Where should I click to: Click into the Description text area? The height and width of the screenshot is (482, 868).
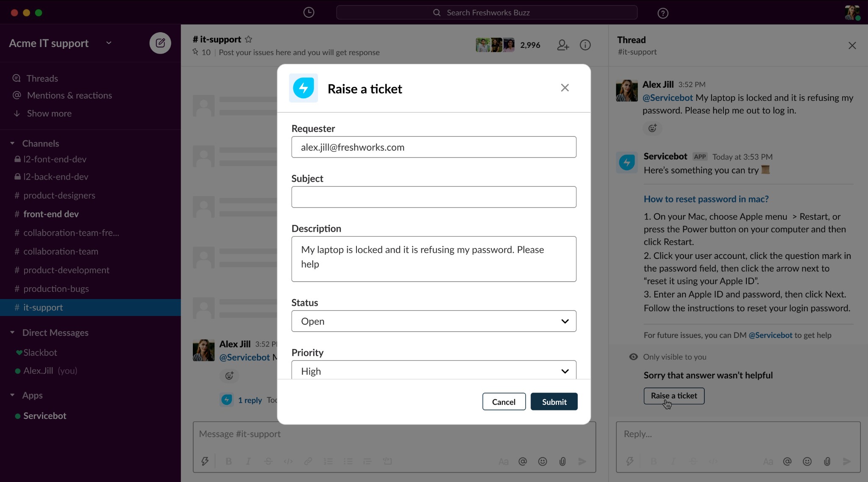coord(434,259)
